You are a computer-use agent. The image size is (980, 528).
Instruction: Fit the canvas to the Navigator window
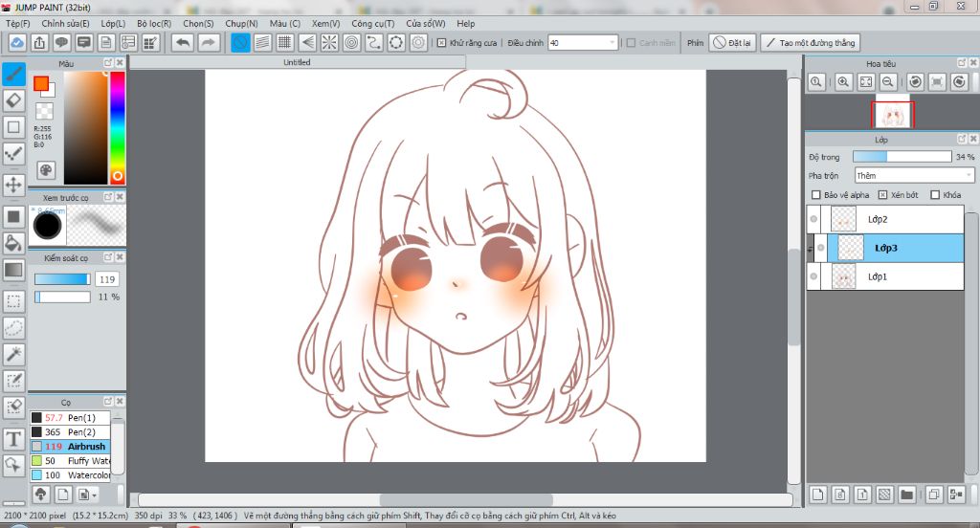865,82
